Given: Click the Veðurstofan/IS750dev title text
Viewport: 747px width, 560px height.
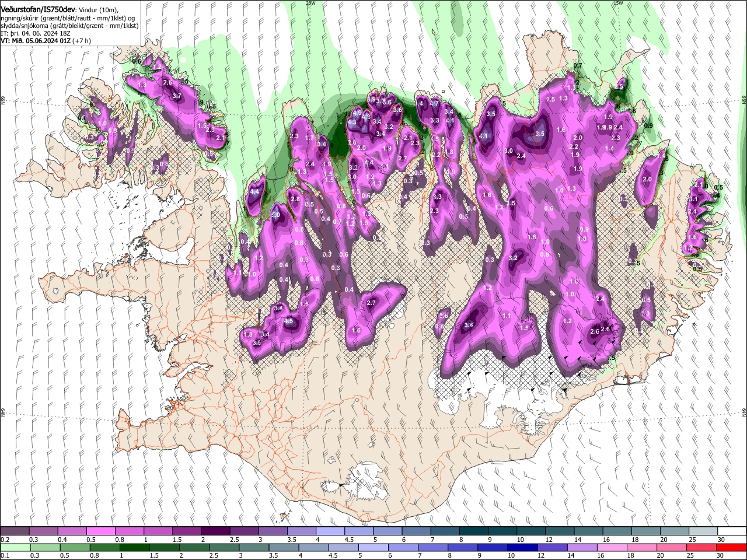Looking at the screenshot, I should [x=38, y=9].
